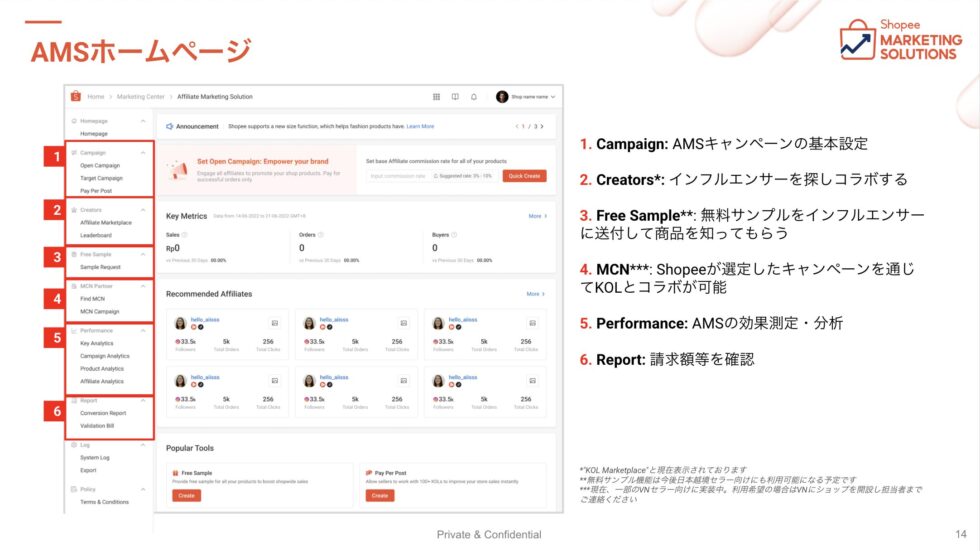Click the Free Sample section icon in sidebar
The width and height of the screenshot is (980, 551).
coord(74,254)
